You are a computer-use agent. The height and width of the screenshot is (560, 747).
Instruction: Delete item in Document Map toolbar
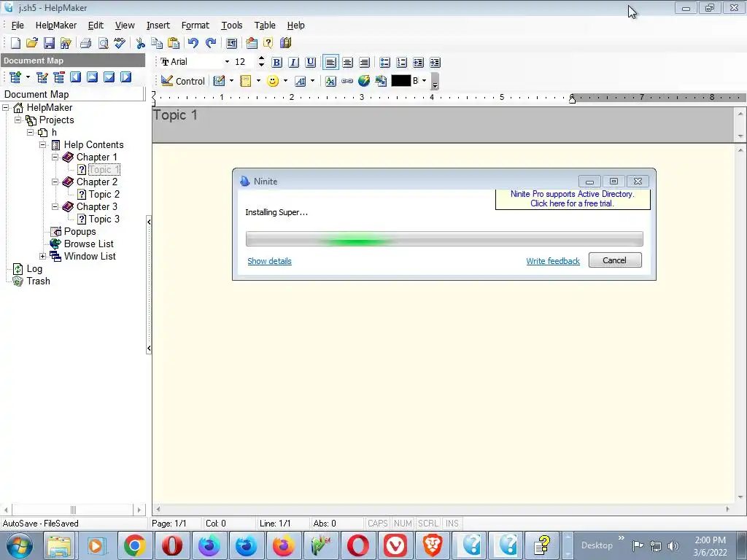(x=59, y=77)
